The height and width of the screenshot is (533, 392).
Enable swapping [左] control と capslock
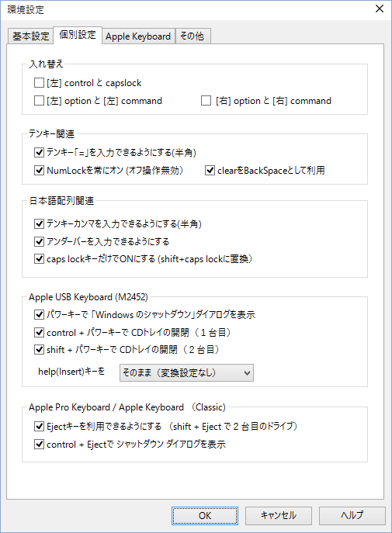[39, 83]
